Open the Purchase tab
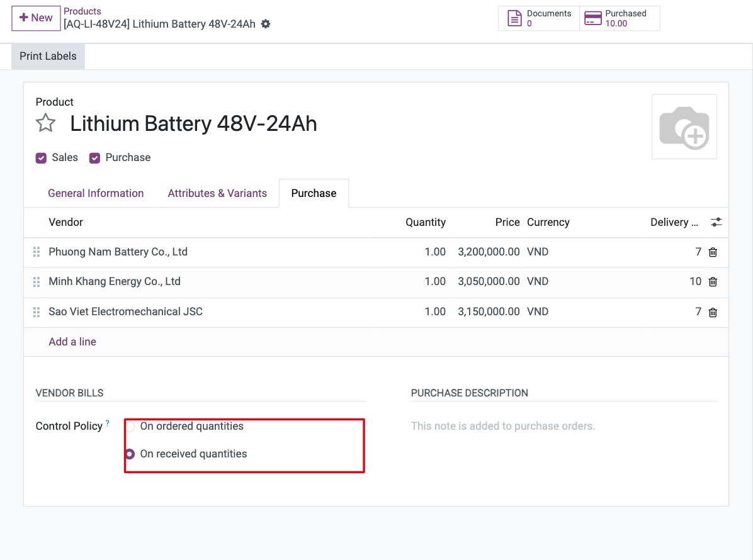 tap(314, 193)
